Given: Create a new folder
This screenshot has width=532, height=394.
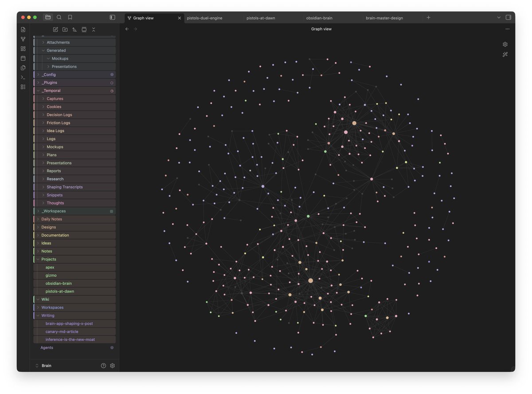Looking at the screenshot, I should 65,29.
